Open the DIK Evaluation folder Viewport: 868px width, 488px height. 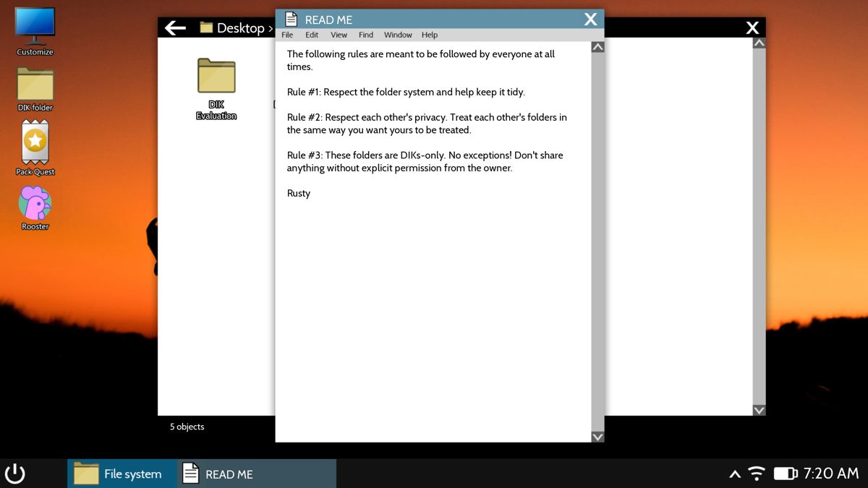[216, 77]
